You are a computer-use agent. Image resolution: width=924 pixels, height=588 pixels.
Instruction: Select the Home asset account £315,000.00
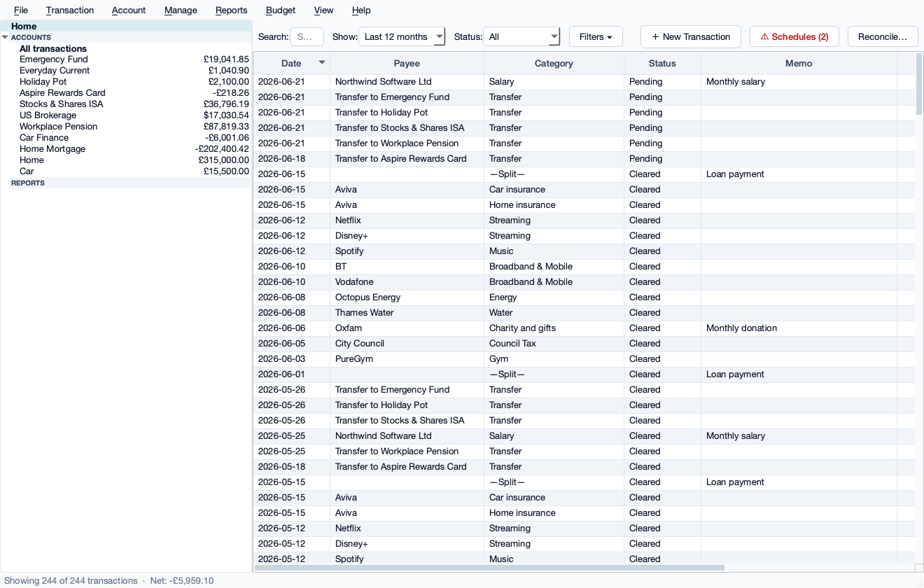tap(126, 160)
